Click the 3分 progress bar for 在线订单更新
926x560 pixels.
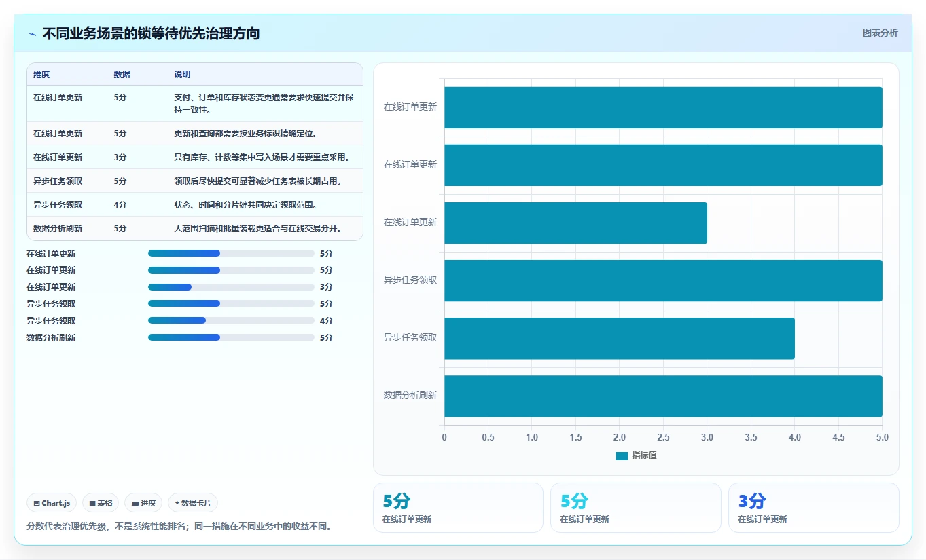pos(231,287)
